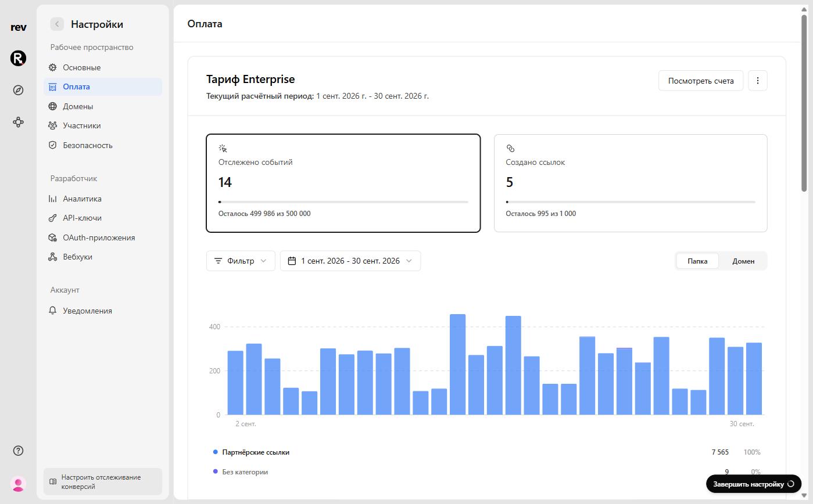Click the gear icon beside Основные
The height and width of the screenshot is (504, 813).
pyautogui.click(x=53, y=67)
